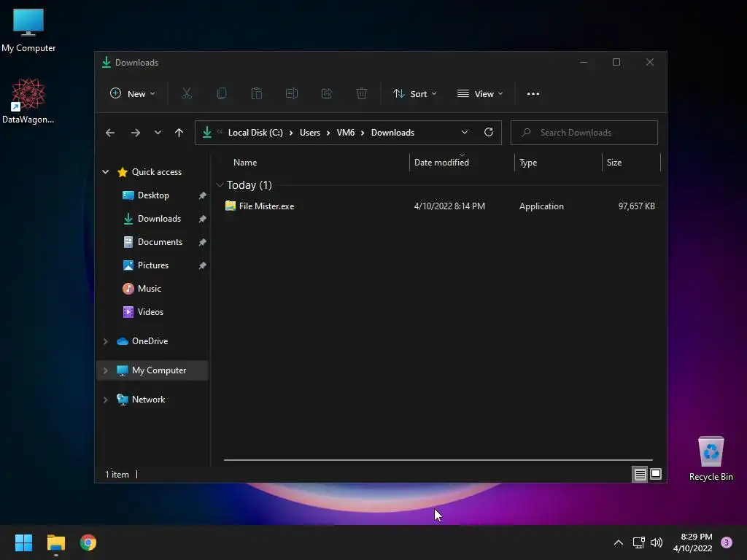Click the Delete trash icon in toolbar
The width and height of the screenshot is (747, 560).
362,94
